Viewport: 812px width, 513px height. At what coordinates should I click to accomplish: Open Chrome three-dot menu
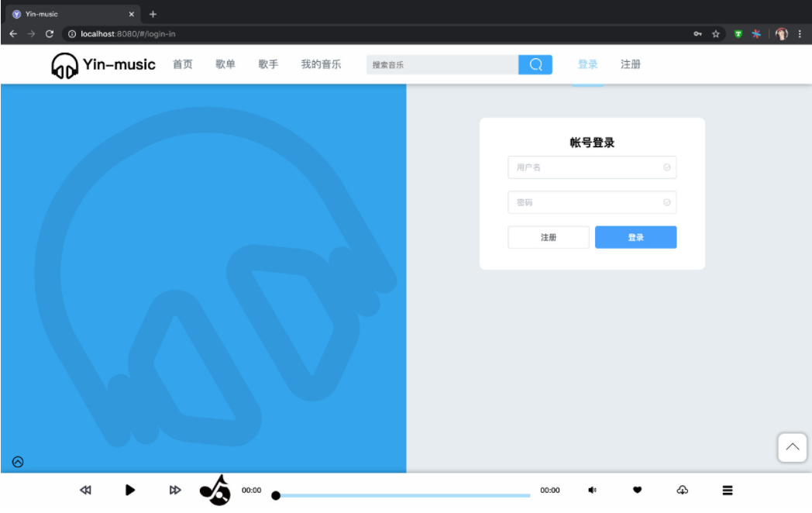click(x=800, y=33)
